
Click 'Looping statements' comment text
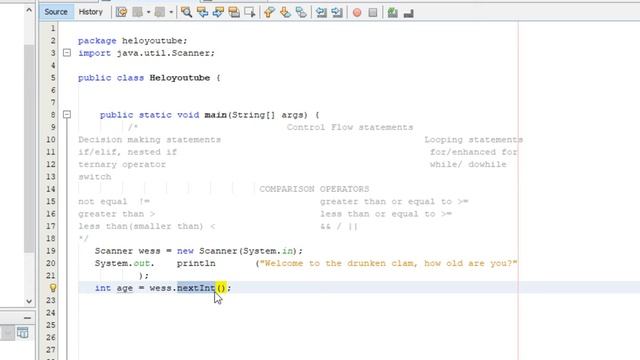pos(473,140)
